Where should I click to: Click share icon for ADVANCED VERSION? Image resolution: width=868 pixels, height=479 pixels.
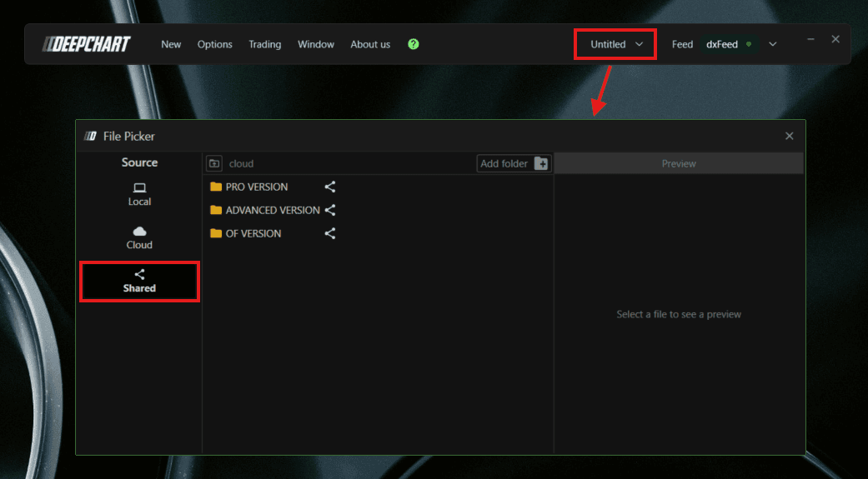[x=330, y=210]
